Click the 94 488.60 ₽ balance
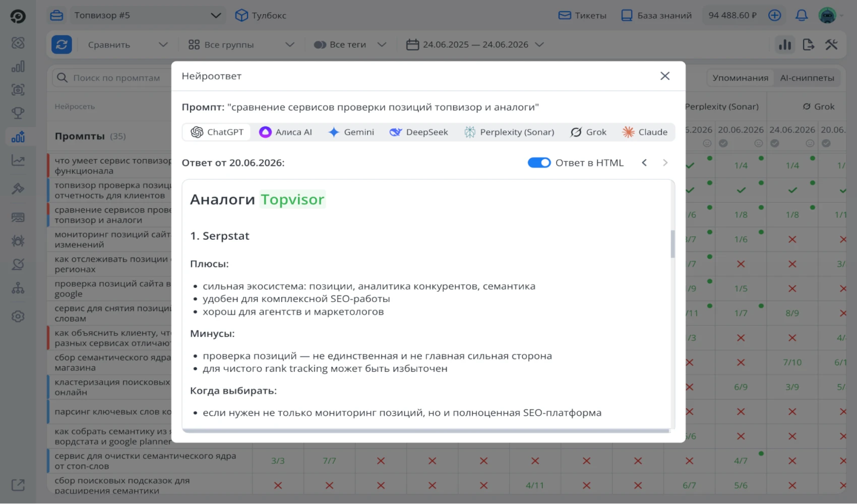Screen dimensions: 857x504 (732, 15)
